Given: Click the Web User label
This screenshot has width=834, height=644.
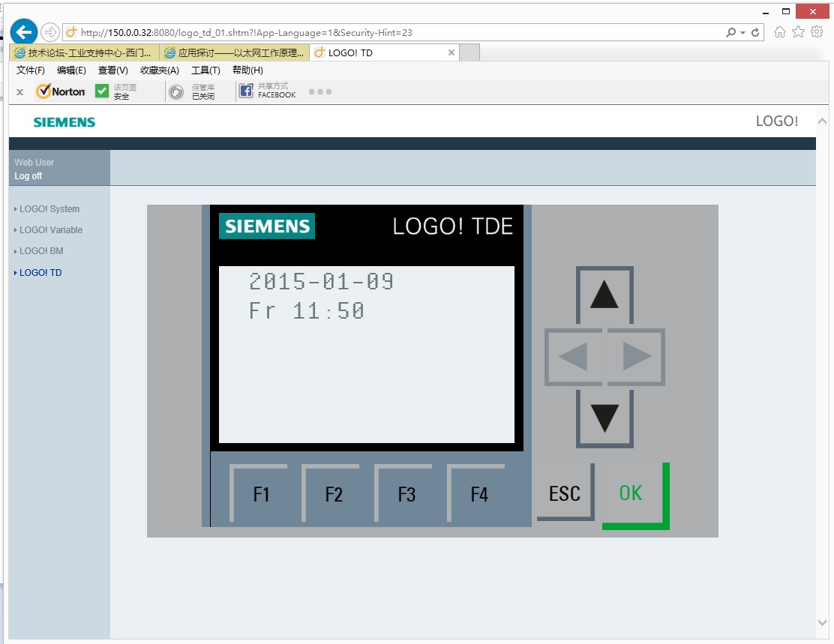Looking at the screenshot, I should coord(34,162).
